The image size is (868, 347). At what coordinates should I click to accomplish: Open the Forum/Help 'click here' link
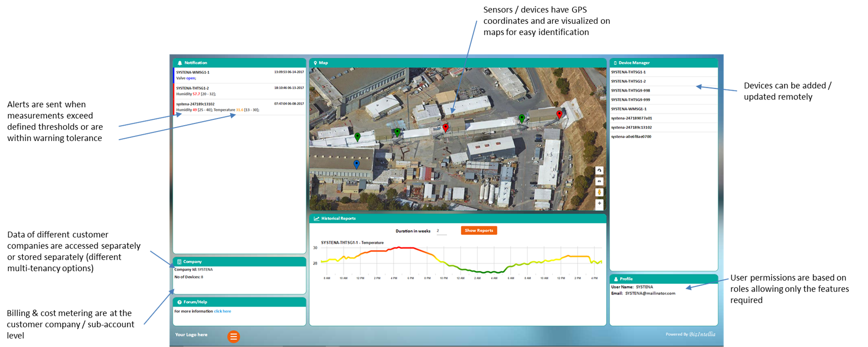coord(222,311)
